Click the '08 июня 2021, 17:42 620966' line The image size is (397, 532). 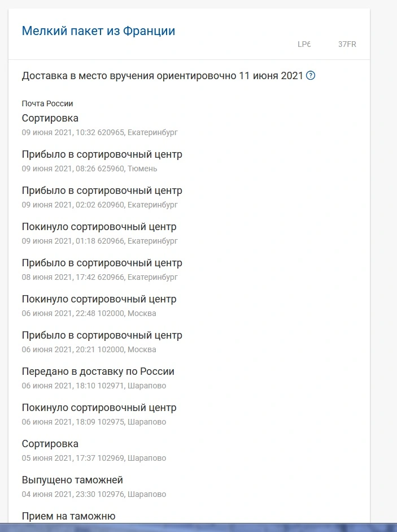click(x=100, y=277)
